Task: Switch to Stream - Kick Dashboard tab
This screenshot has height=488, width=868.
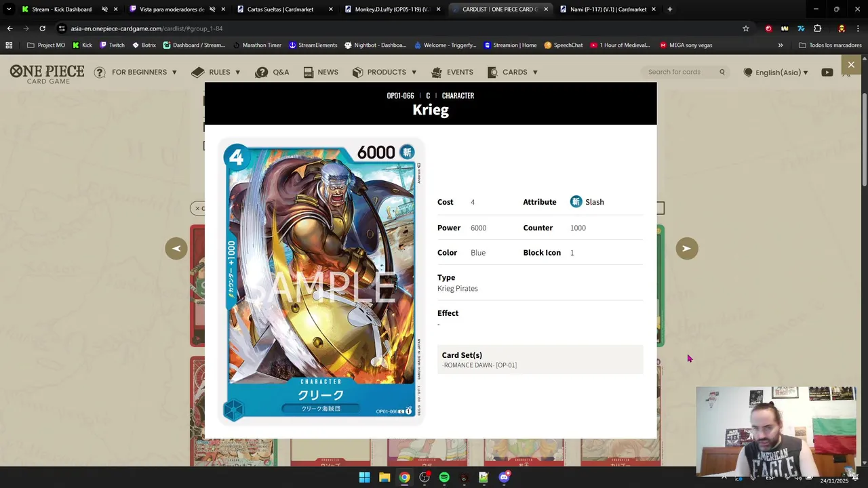Action: [x=61, y=9]
